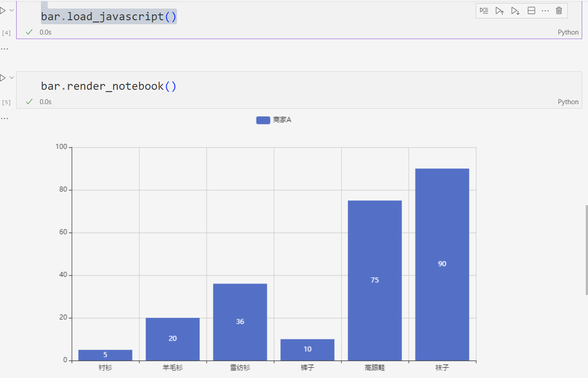
Task: Click the x-axis label 衬衫
Action: [105, 368]
